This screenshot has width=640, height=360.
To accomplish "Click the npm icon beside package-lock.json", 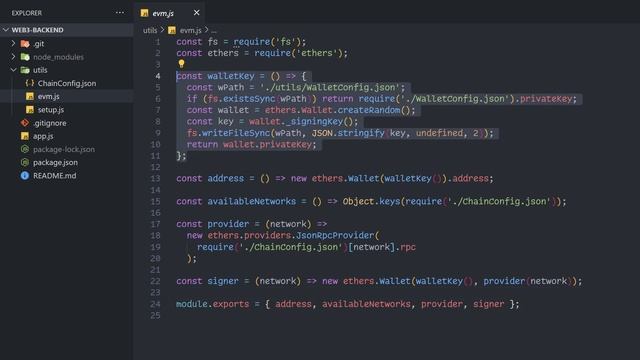I will (25, 149).
